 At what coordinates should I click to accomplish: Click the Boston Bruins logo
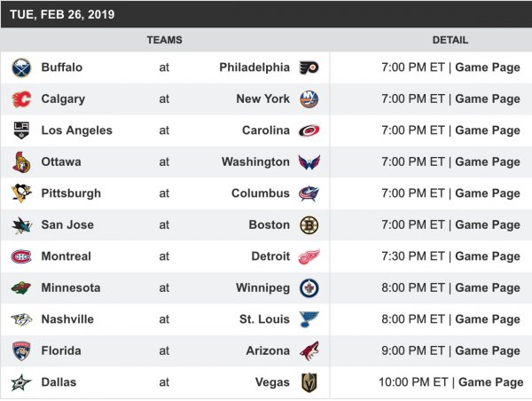point(309,225)
